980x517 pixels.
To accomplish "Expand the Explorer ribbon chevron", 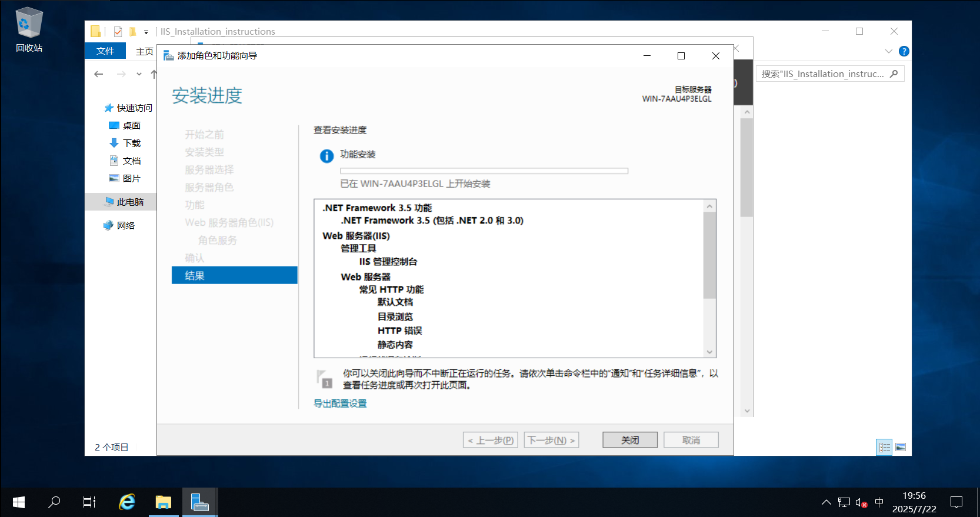I will tap(889, 51).
